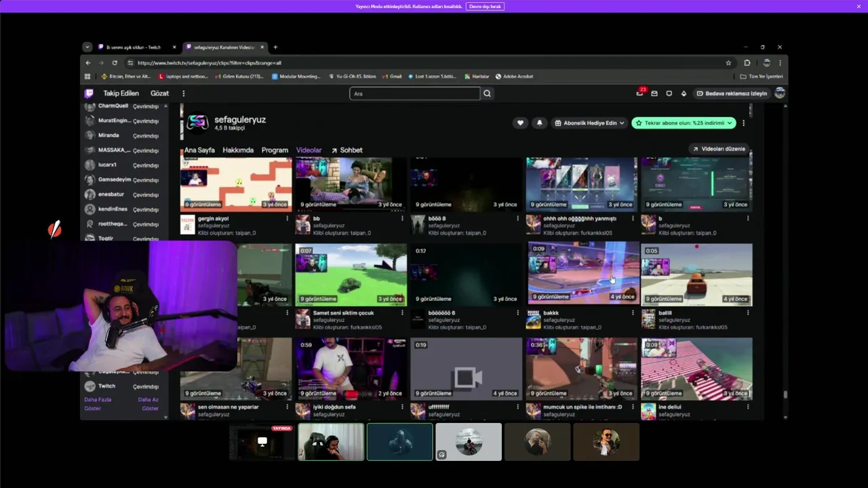Switch to the Program tab
Image resolution: width=868 pixels, height=488 pixels.
[x=275, y=150]
